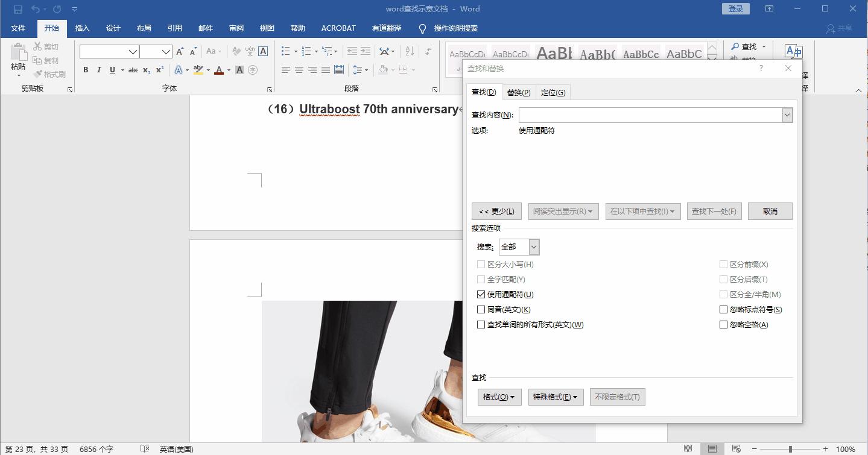The height and width of the screenshot is (455, 868).
Task: Switch to the 替换 tab
Action: pyautogui.click(x=518, y=92)
